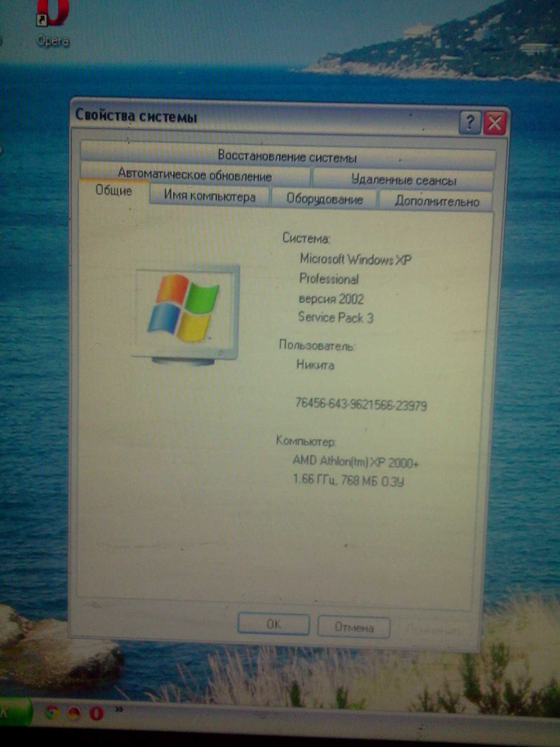Click the версия 2002 text
560x747 pixels.
click(331, 299)
